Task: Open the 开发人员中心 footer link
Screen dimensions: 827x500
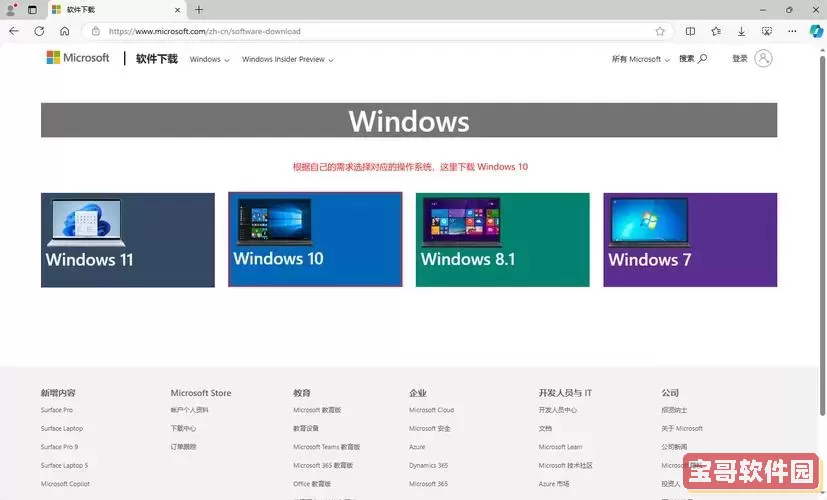Action: click(x=557, y=410)
